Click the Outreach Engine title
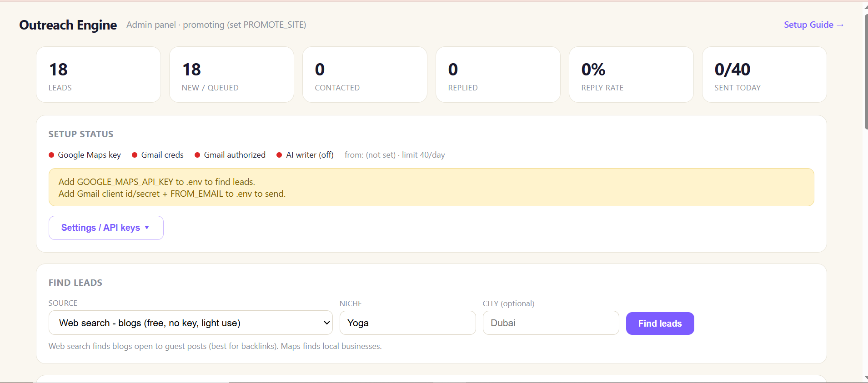868x383 pixels. (68, 25)
